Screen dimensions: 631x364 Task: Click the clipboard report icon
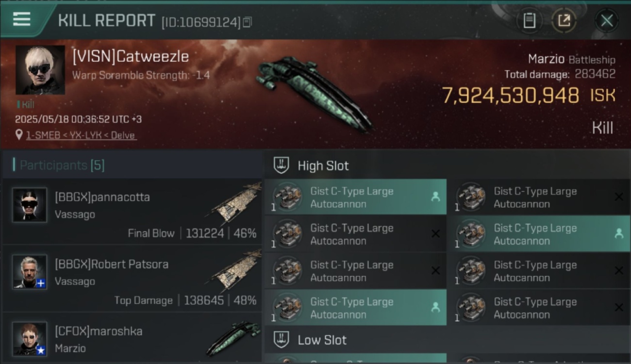pos(529,20)
